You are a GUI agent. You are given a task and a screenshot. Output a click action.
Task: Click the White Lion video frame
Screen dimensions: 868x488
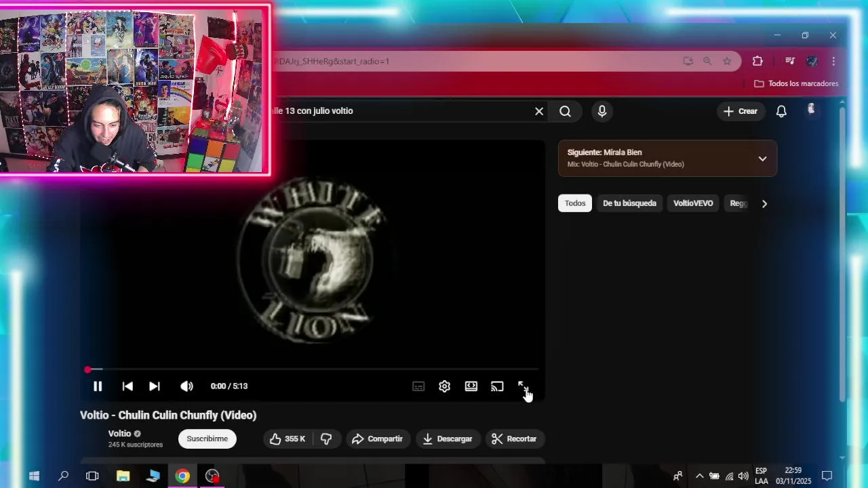(x=313, y=260)
